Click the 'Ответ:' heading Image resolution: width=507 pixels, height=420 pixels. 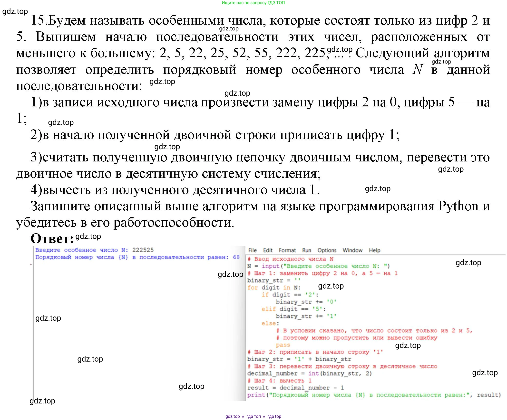coord(52,238)
